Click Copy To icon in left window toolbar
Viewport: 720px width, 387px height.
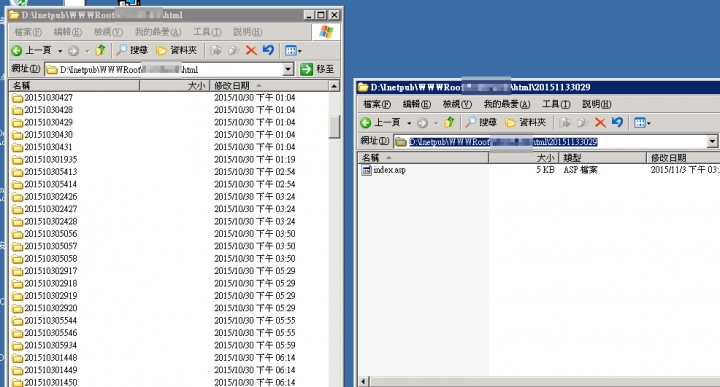[x=233, y=50]
